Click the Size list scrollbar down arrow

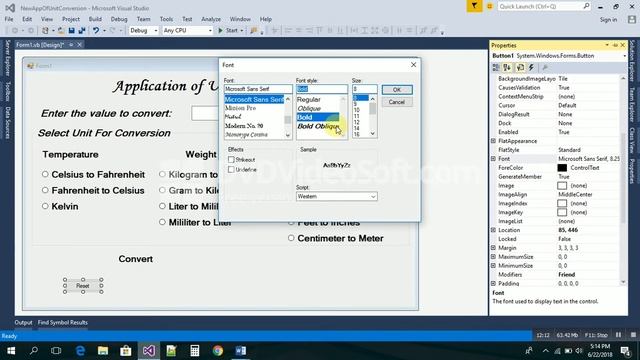point(373,133)
